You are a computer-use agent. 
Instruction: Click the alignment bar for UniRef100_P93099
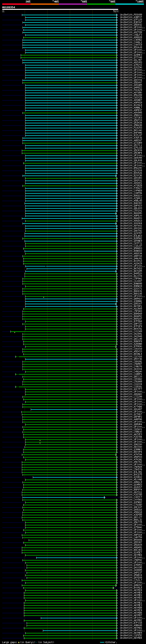pyautogui.click(x=69, y=15)
